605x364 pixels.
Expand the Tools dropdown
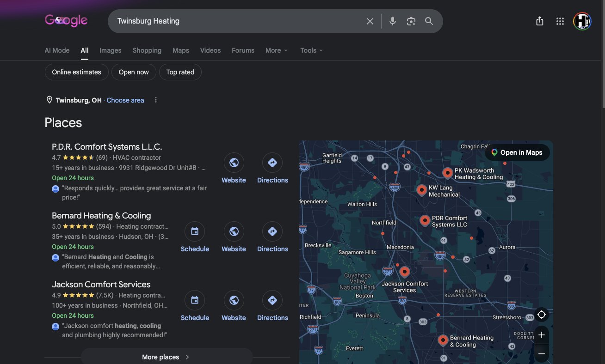click(x=311, y=50)
